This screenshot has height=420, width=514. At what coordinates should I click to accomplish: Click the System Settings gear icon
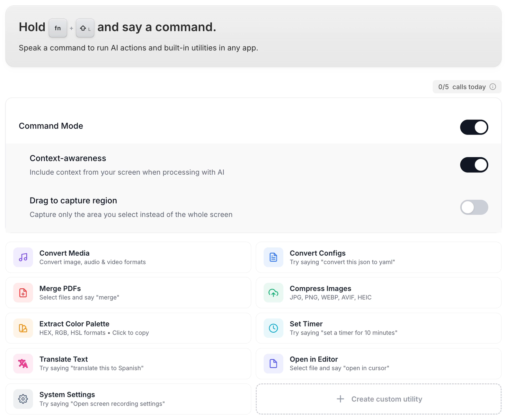coord(23,399)
